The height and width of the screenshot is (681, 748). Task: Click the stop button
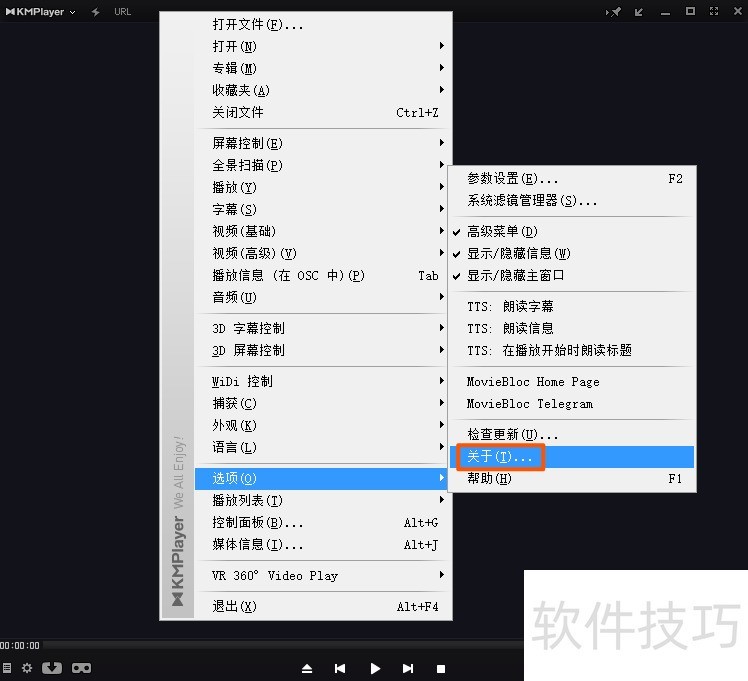click(x=441, y=669)
